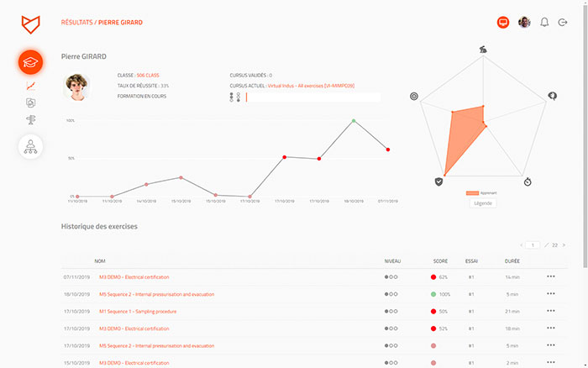Go to next page of exercise history

[564, 244]
